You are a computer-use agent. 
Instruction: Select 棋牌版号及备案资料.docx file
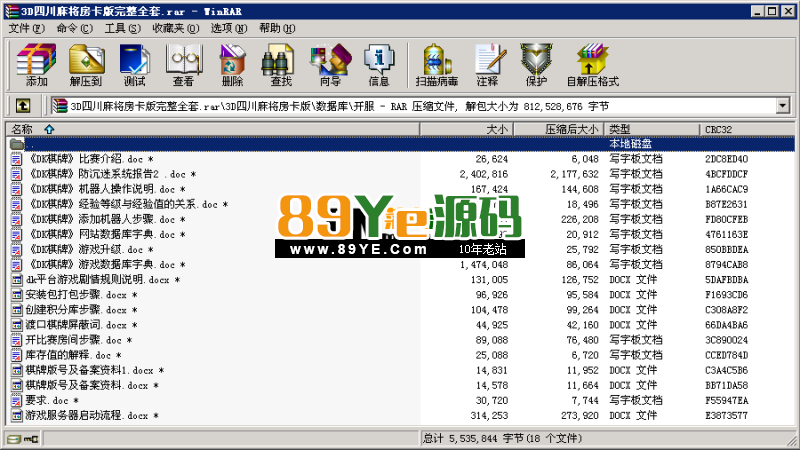coord(92,385)
